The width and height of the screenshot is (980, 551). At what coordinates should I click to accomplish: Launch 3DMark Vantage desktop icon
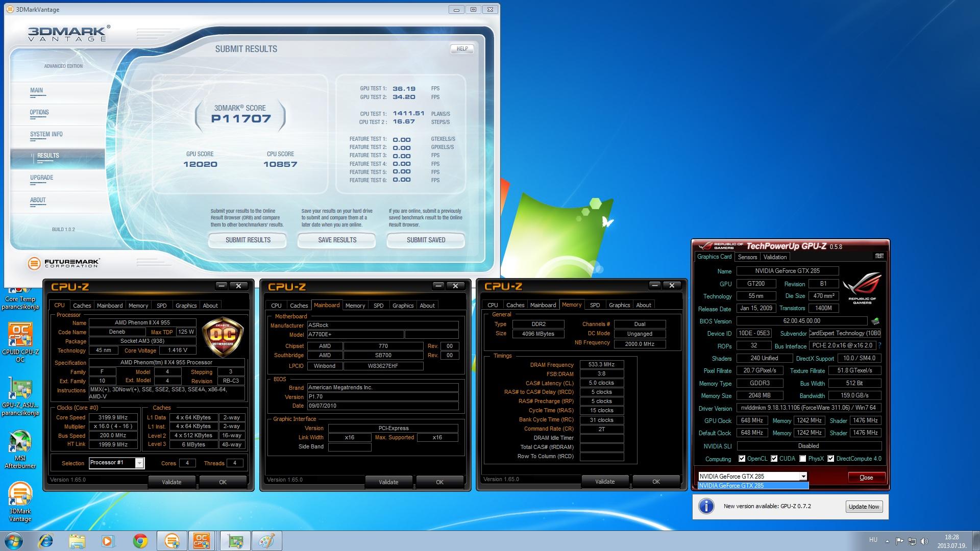pos(20,503)
